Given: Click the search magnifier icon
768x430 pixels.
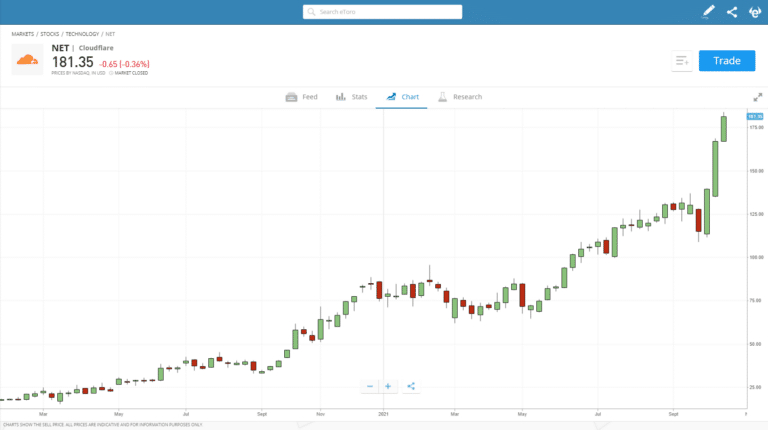Looking at the screenshot, I should tap(311, 12).
